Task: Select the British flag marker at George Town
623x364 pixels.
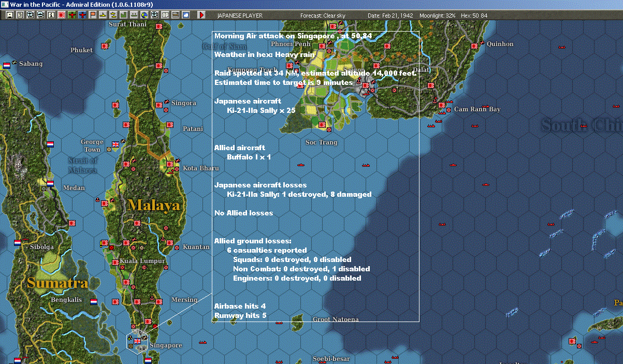Action: click(x=115, y=144)
